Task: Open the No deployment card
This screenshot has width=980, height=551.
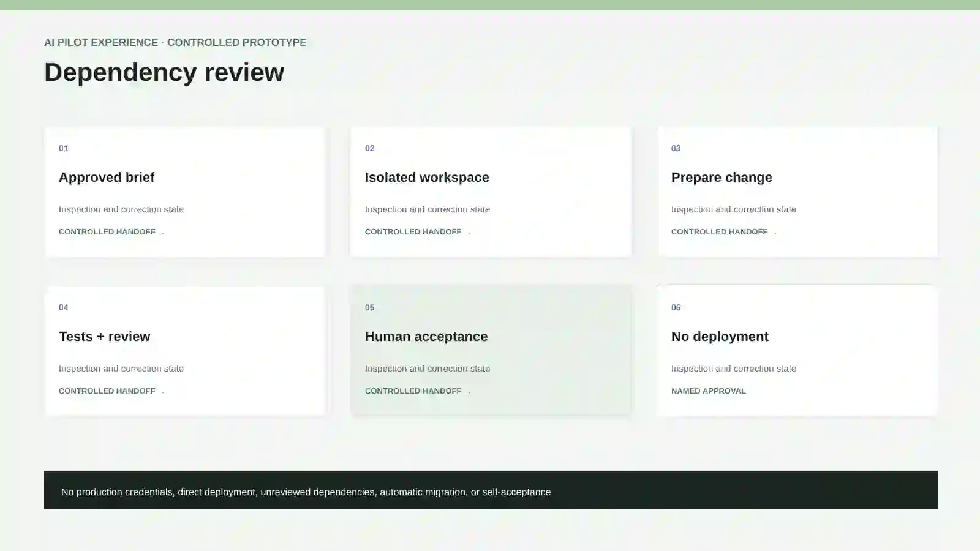Action: (797, 351)
